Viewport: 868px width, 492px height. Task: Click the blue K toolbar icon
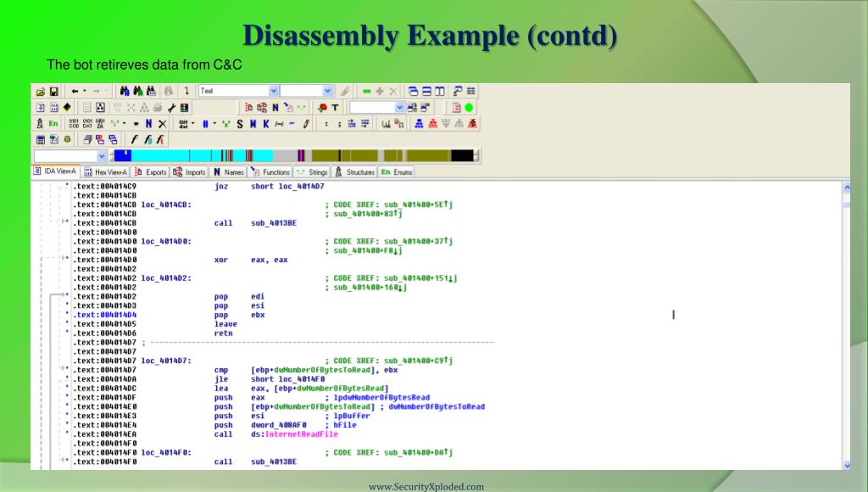(265, 124)
